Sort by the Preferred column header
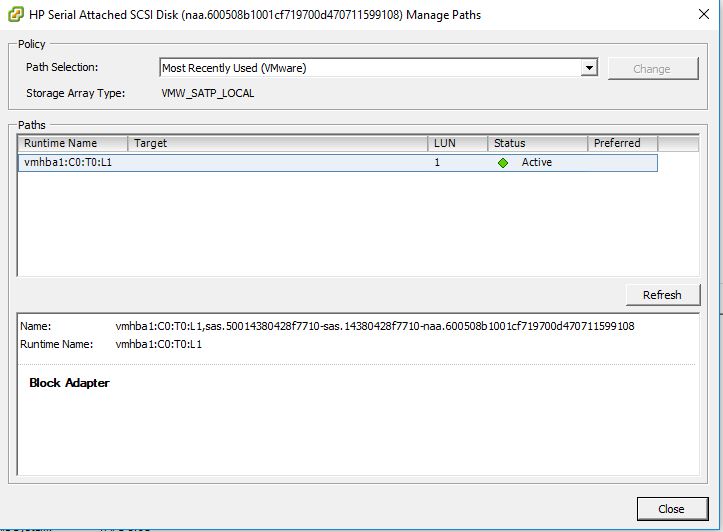Image resolution: width=723 pixels, height=532 pixels. click(x=622, y=143)
